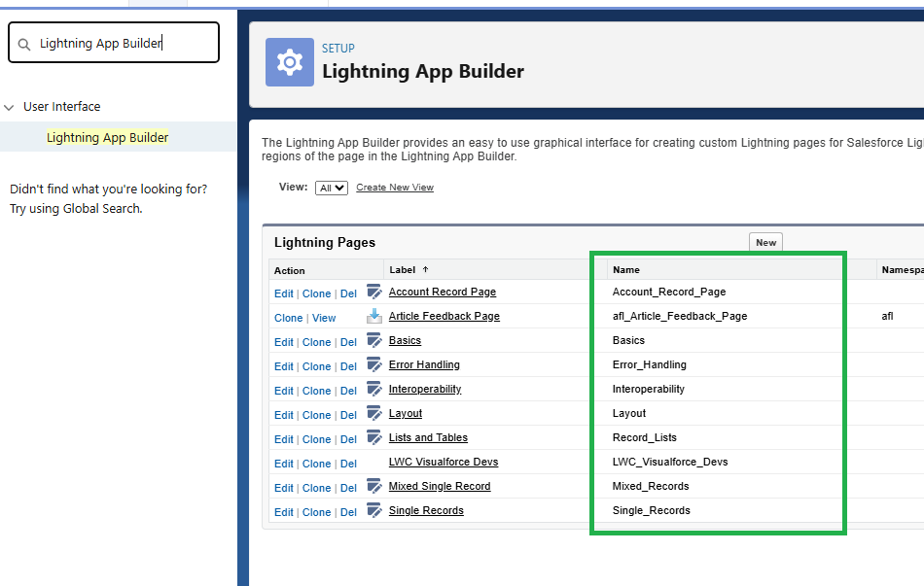View the Article Feedback Page
This screenshot has width=924, height=586.
pyautogui.click(x=324, y=318)
